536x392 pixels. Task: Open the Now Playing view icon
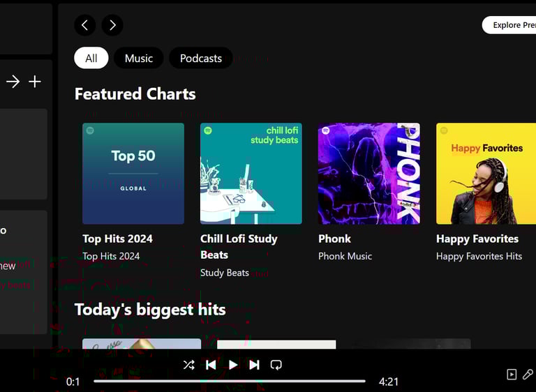[x=512, y=375]
